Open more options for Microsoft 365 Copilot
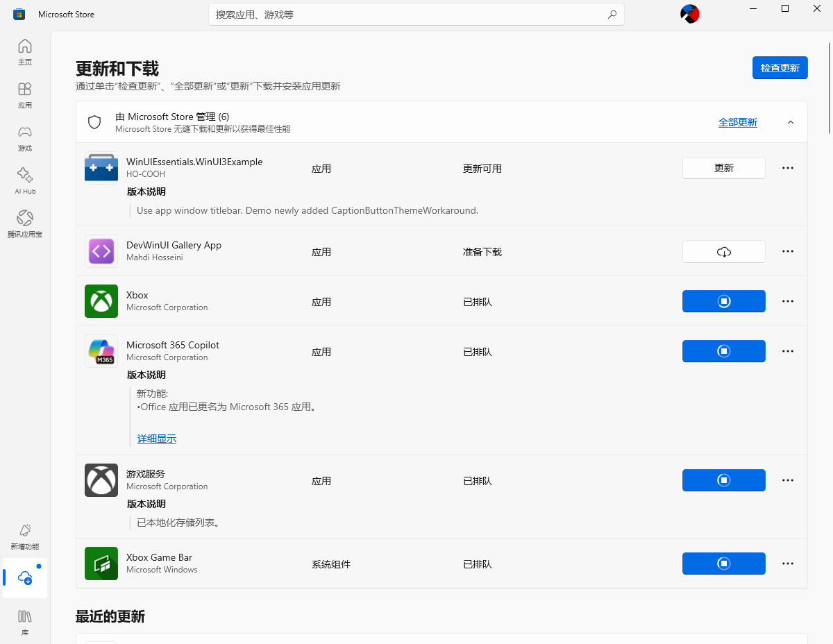This screenshot has width=833, height=644. (788, 351)
